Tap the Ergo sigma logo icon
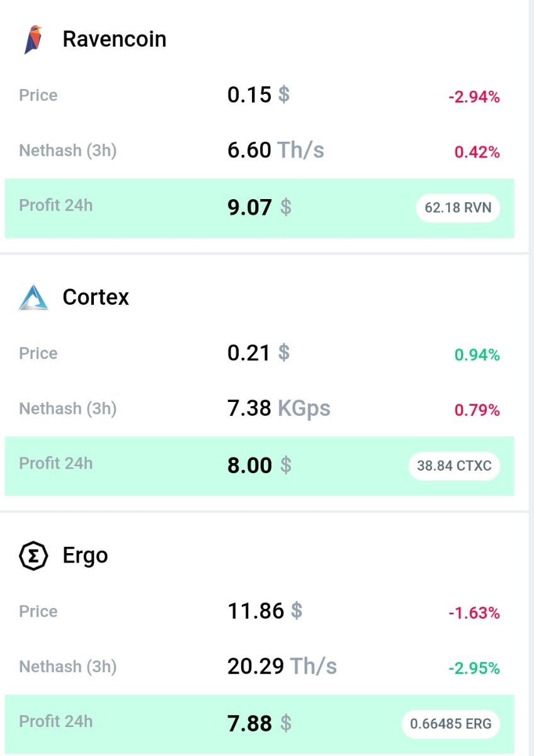Image resolution: width=534 pixels, height=756 pixels. point(33,555)
